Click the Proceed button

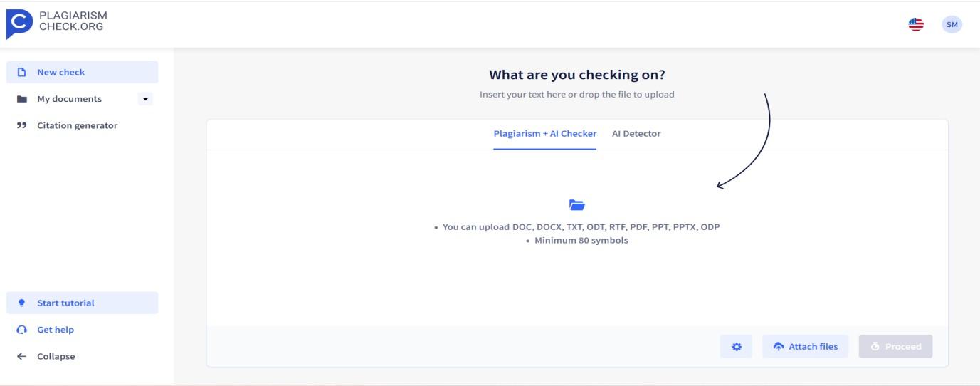coord(896,347)
